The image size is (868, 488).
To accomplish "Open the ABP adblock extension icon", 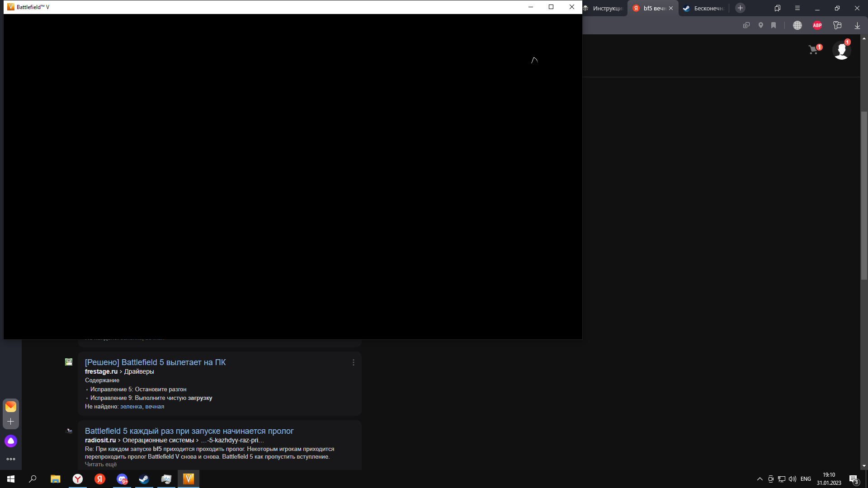I will 817,25.
